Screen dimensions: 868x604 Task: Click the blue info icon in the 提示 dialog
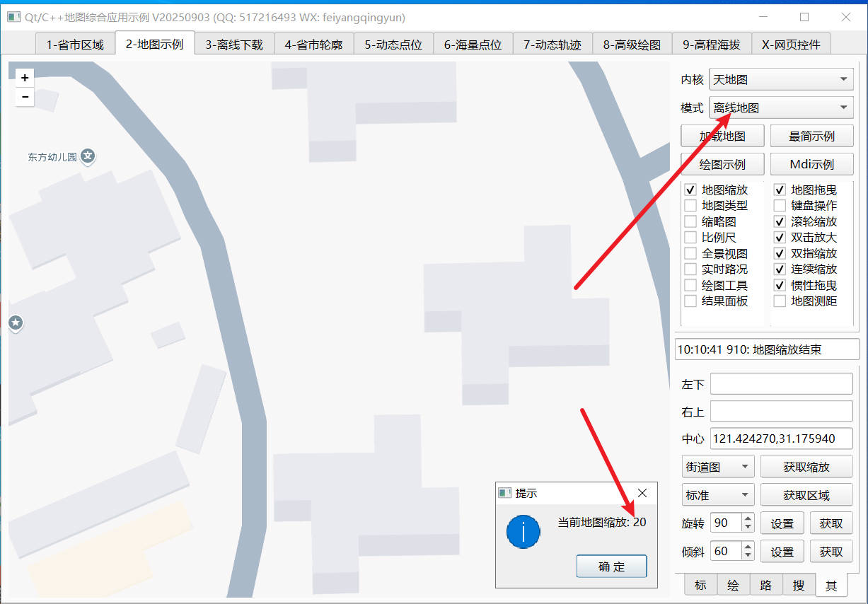[x=523, y=532]
